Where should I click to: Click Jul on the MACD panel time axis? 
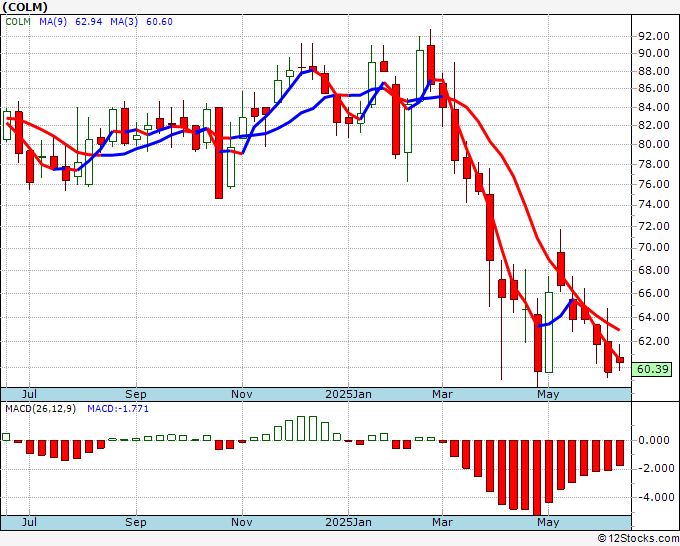click(29, 522)
